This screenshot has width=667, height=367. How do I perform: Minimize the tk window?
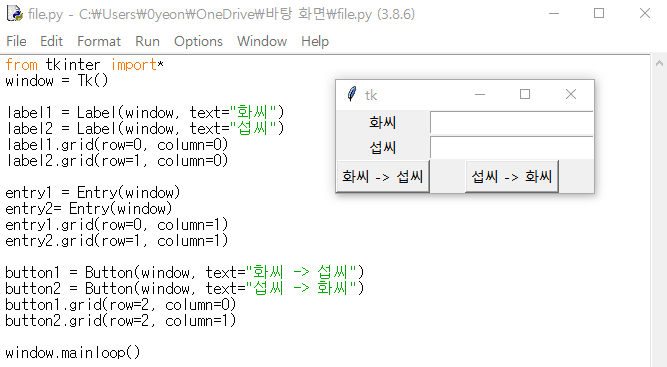pyautogui.click(x=480, y=94)
